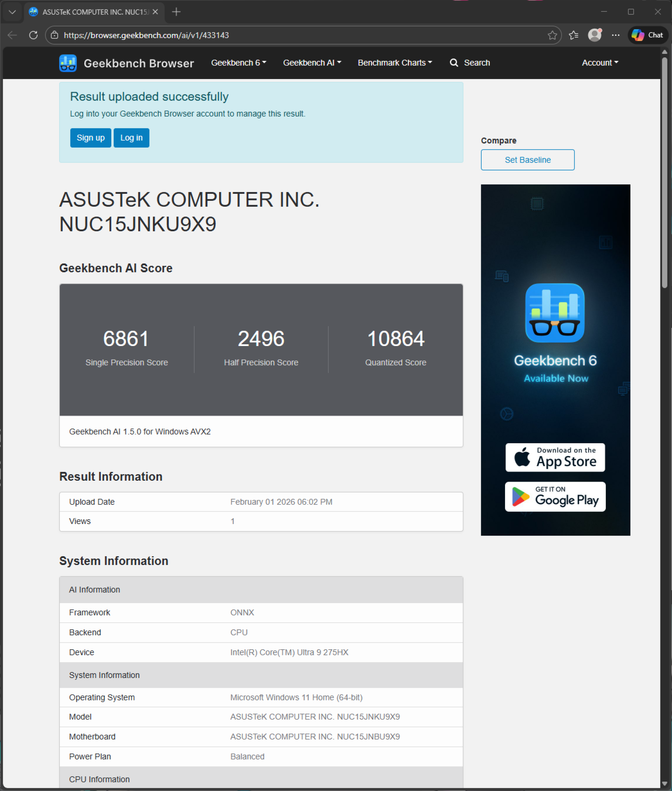Open the browser ellipsis settings menu
This screenshot has height=791, width=672.
pos(616,35)
